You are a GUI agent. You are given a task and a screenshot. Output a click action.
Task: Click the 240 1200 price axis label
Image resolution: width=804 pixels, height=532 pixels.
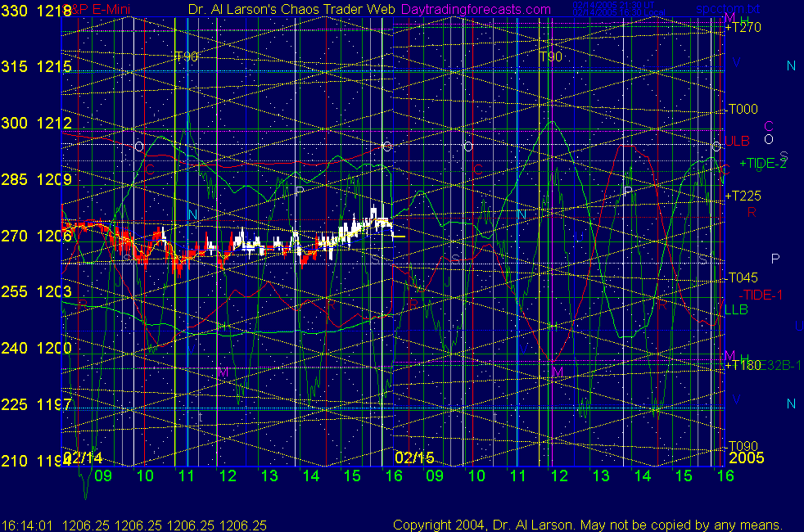[36, 348]
